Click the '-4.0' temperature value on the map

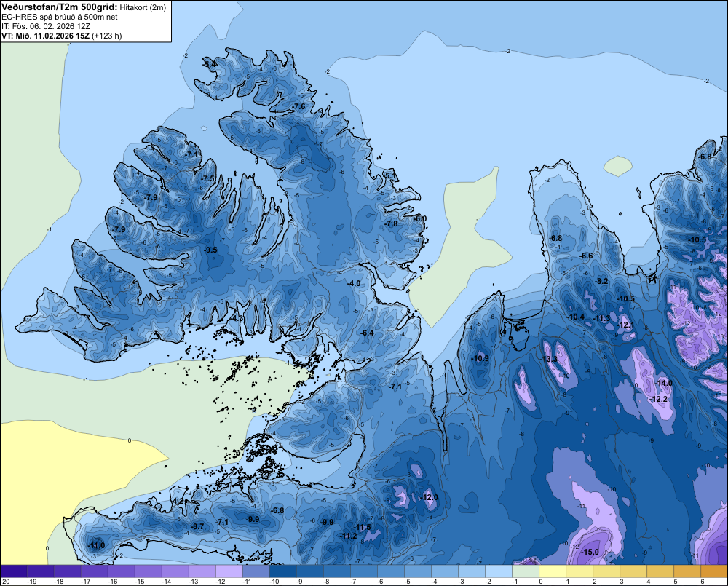(x=354, y=283)
